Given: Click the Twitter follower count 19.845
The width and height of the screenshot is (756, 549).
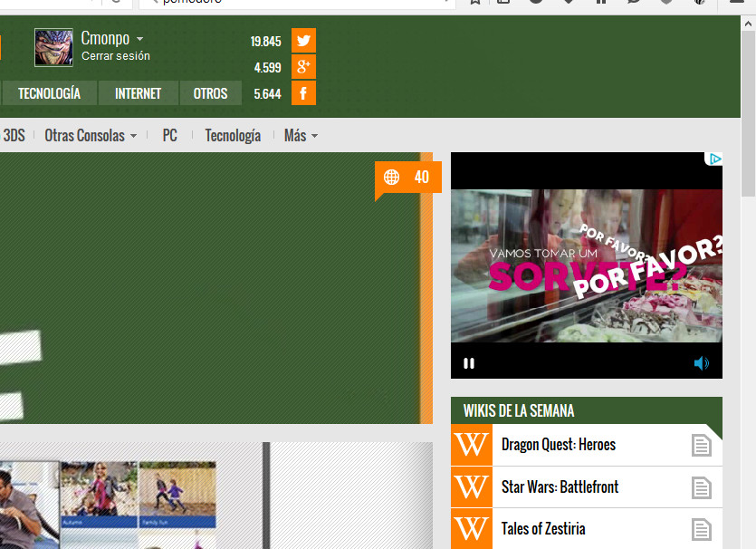Looking at the screenshot, I should pos(265,42).
